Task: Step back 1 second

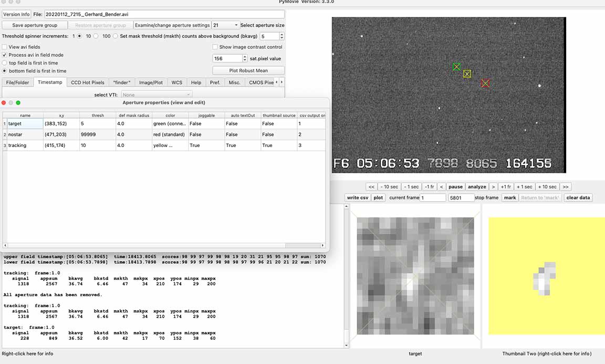Action: coord(411,187)
